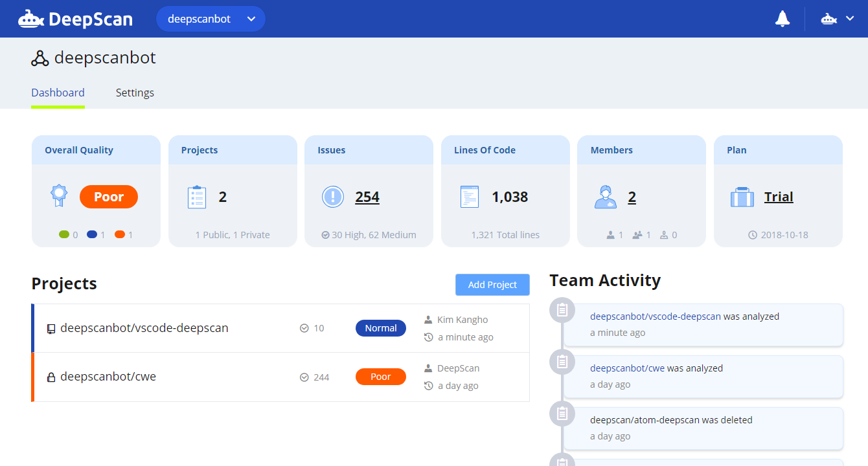Image resolution: width=868 pixels, height=466 pixels.
Task: Click the issue count 10 for vscode-deepscan
Action: click(x=319, y=328)
